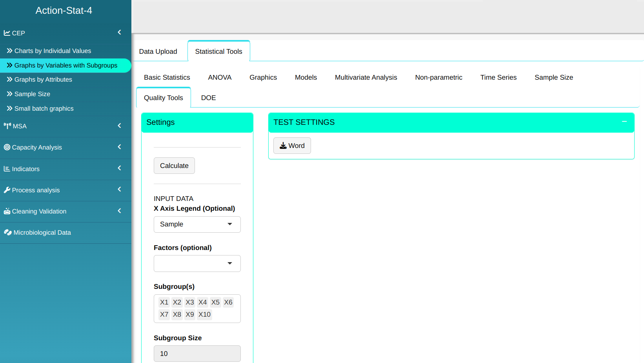644x363 pixels.
Task: Click the Microbiological Data icon
Action: point(7,232)
